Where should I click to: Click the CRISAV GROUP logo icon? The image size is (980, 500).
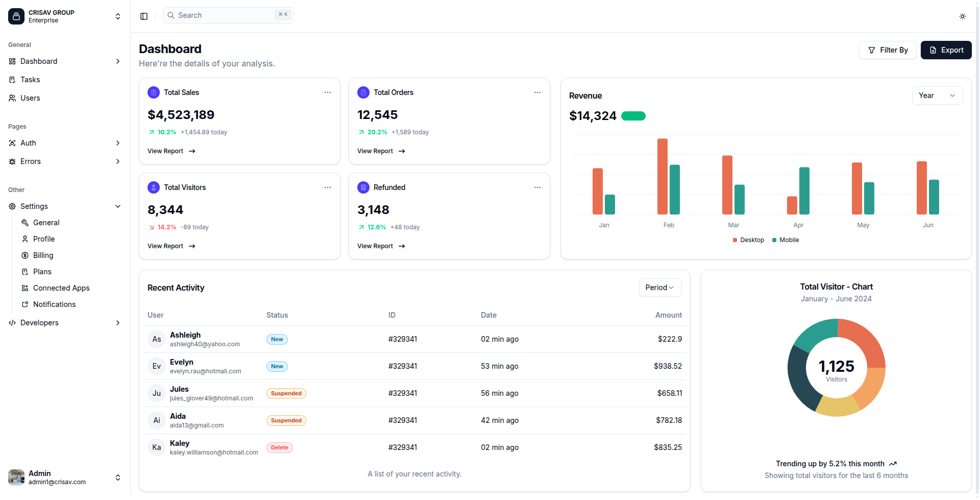[16, 16]
